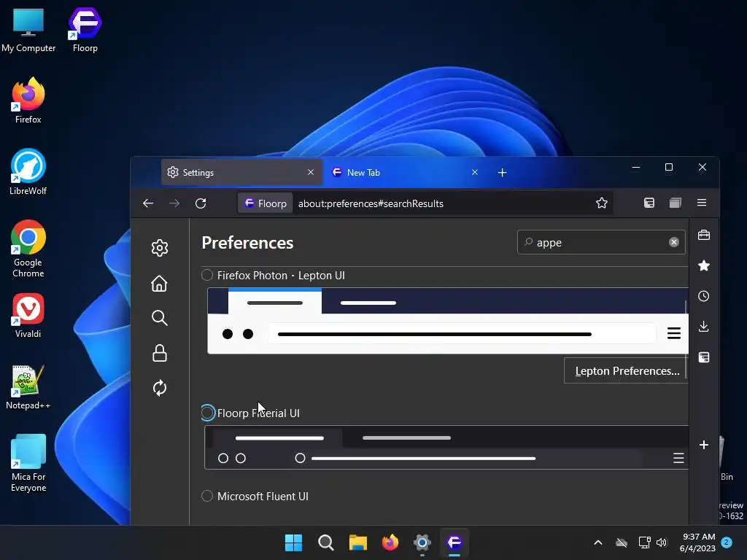This screenshot has height=560, width=747.
Task: Select the Mica For Everyone desktop icon
Action: point(28,463)
